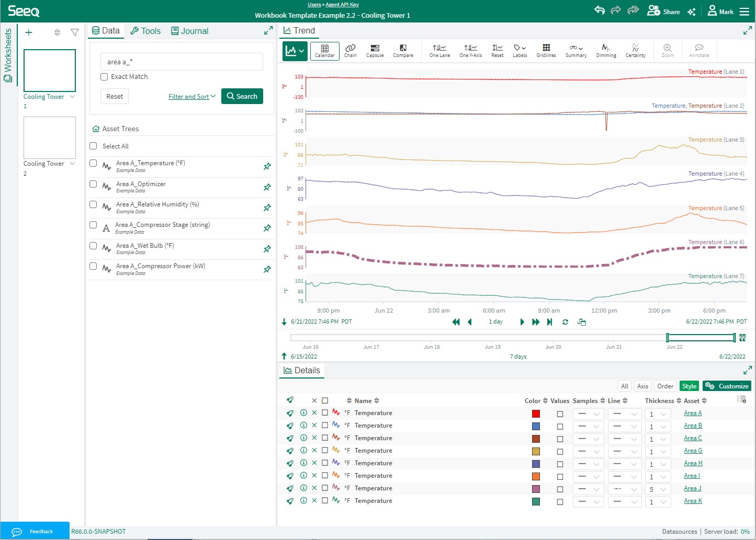Viewport: 756px width, 540px height.
Task: Change the orange color swatch for Area I
Action: click(x=536, y=477)
